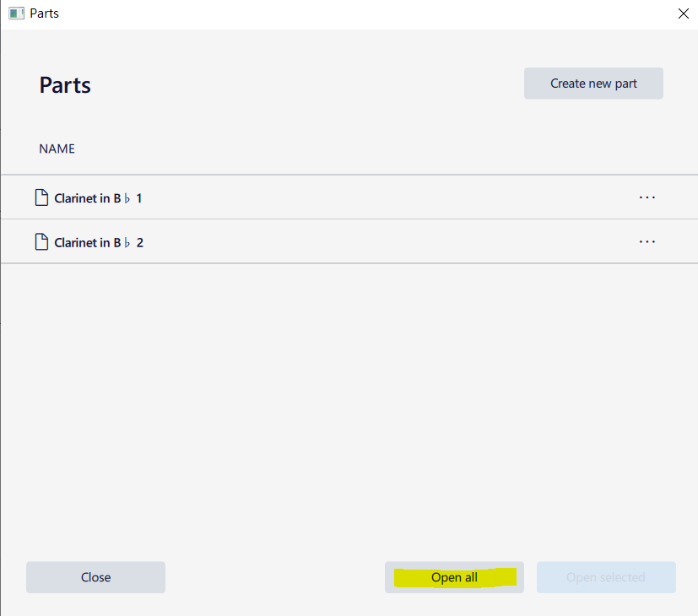Open the three-dot menu for Clarinet in B♭ 1
This screenshot has height=616, width=698.
647,197
